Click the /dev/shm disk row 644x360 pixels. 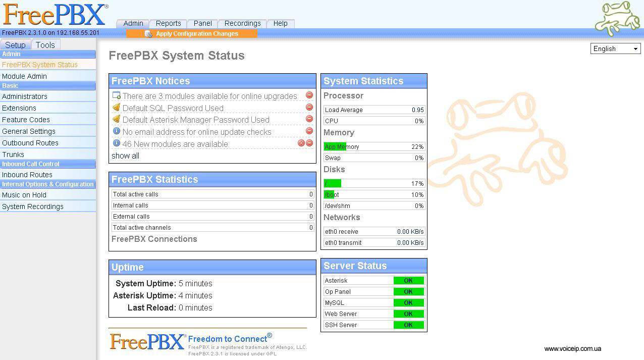(374, 205)
